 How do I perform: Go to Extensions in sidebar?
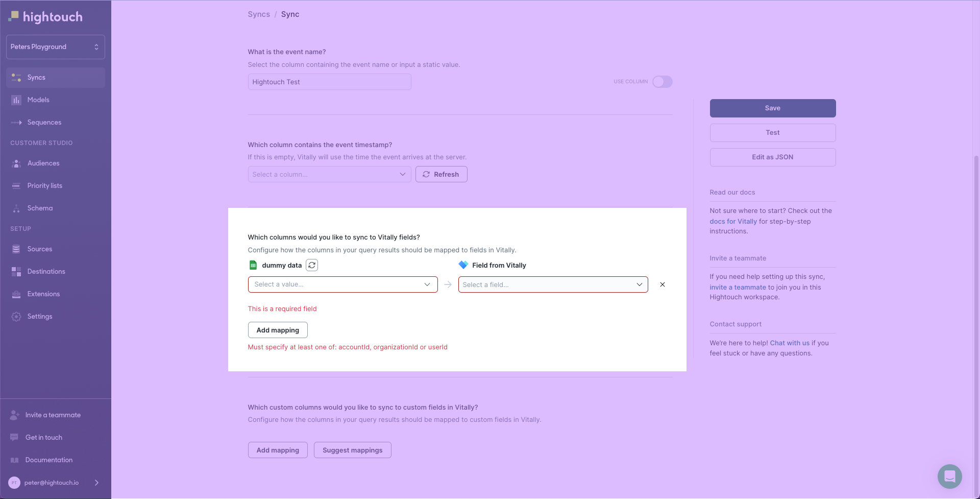coord(56,294)
